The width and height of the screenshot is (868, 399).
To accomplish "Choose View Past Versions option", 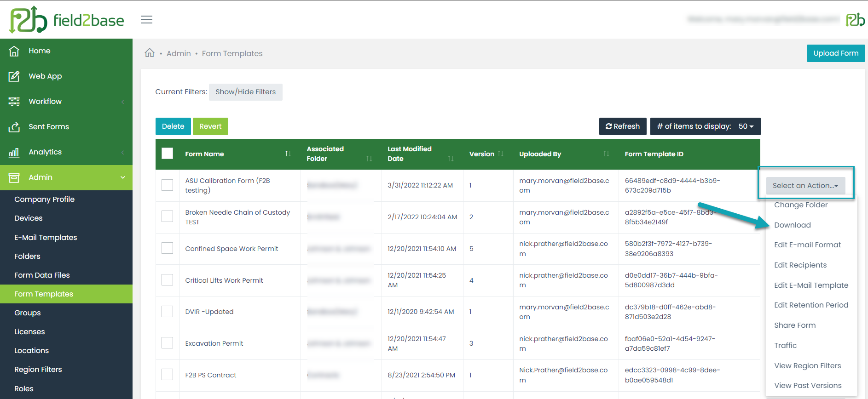I will point(808,386).
